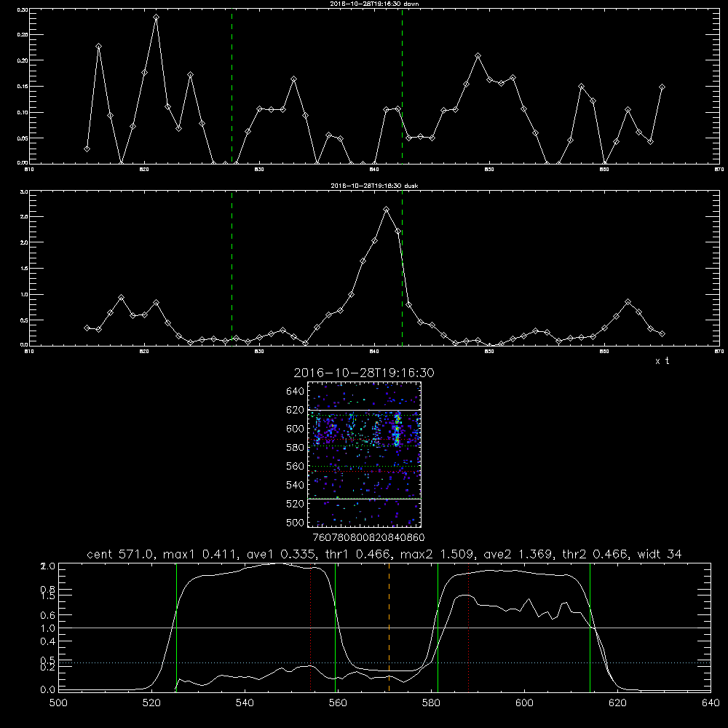Click the bottom profile plot y-axis label 0.6
Viewport: 728px width, 728px height.
click(x=48, y=615)
